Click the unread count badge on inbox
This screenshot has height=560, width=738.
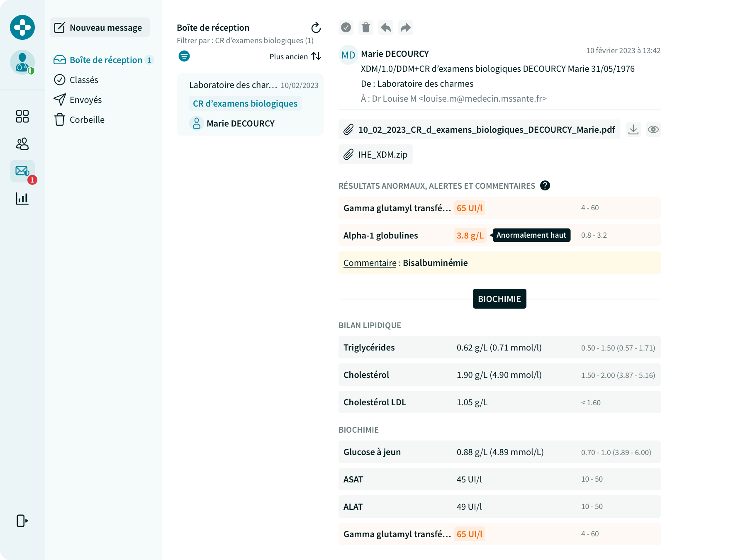tap(149, 60)
